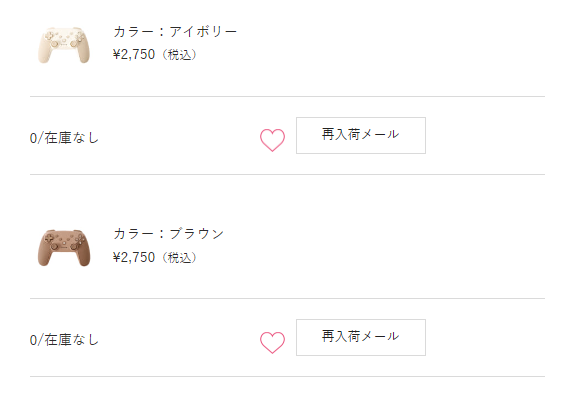Favorite the Ivory controller with heart icon
This screenshot has height=394, width=563.
(x=273, y=140)
